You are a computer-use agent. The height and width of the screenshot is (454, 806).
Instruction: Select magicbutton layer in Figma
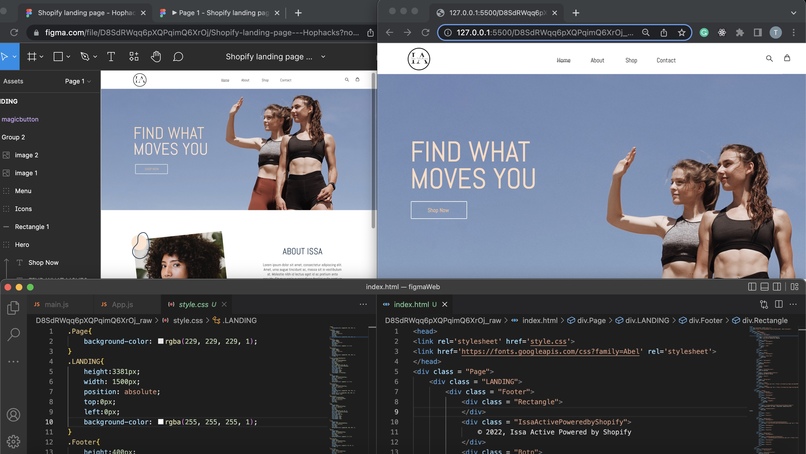[x=20, y=119]
